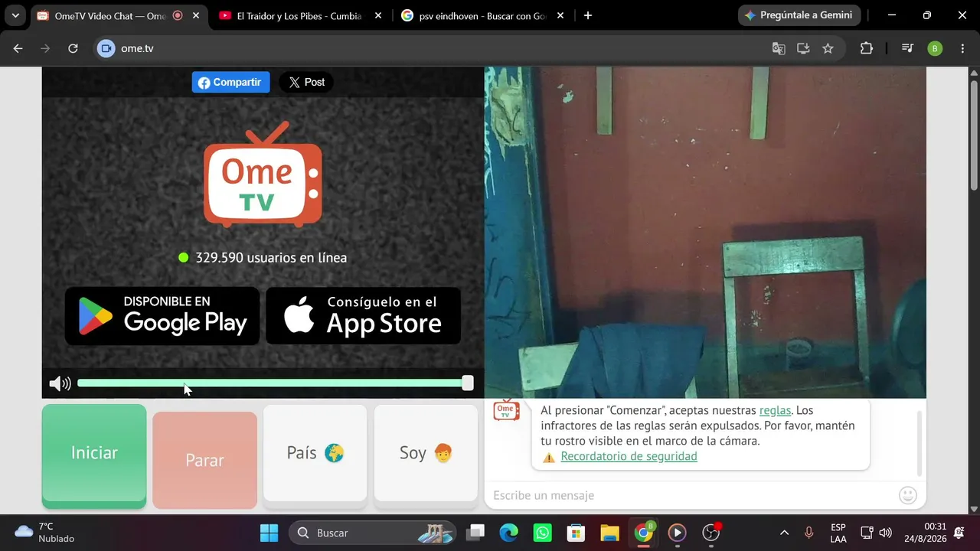Screen dimensions: 980x551
Task: Open the Google Play download badge
Action: [162, 316]
